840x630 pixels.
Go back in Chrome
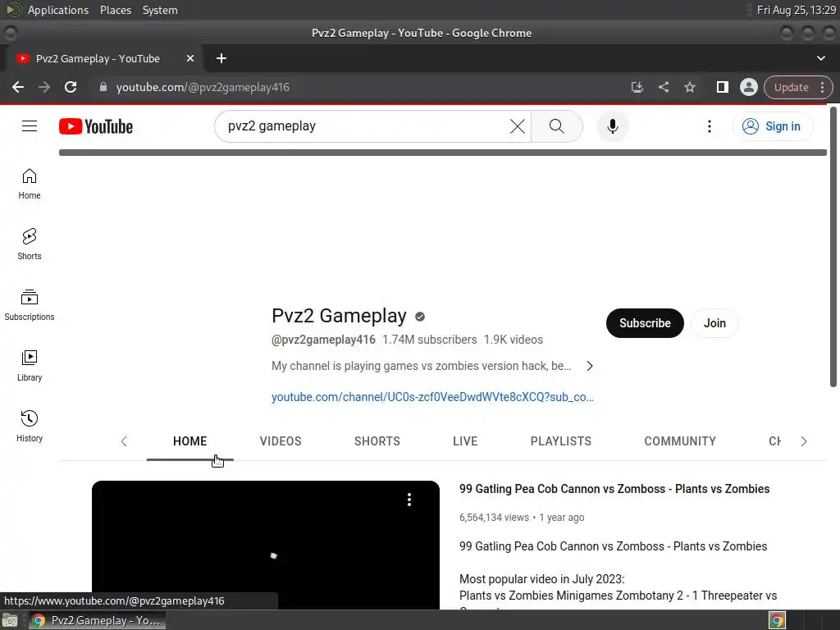pos(18,87)
